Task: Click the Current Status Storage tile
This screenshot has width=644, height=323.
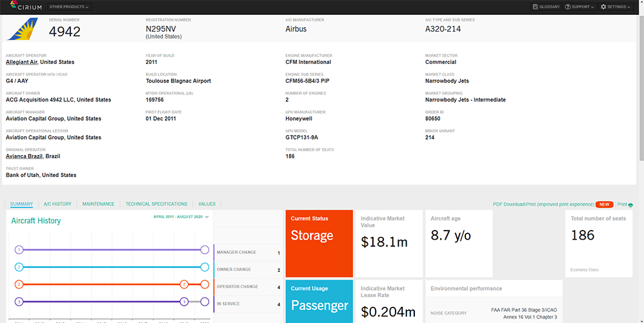Action: [x=319, y=244]
